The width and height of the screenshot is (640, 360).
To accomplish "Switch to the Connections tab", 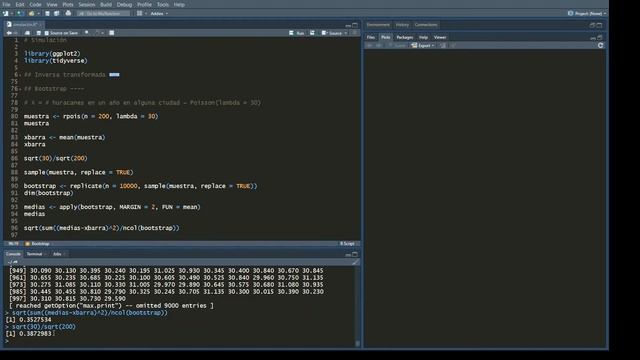I will pyautogui.click(x=426, y=25).
